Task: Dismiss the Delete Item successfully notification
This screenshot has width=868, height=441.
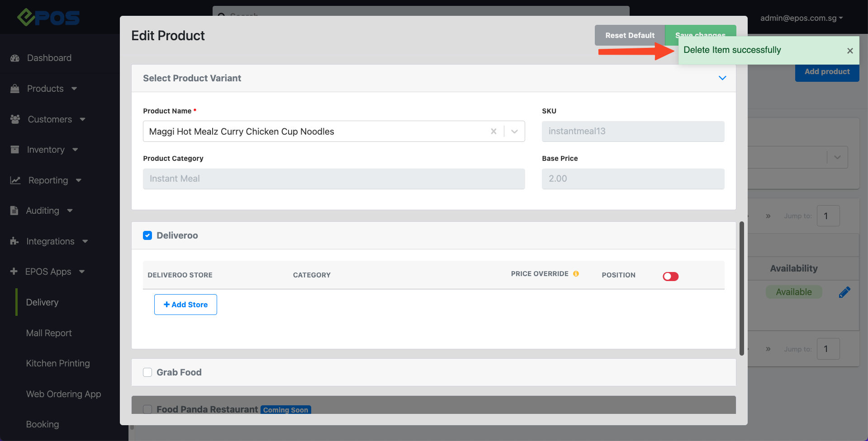Action: pyautogui.click(x=850, y=51)
